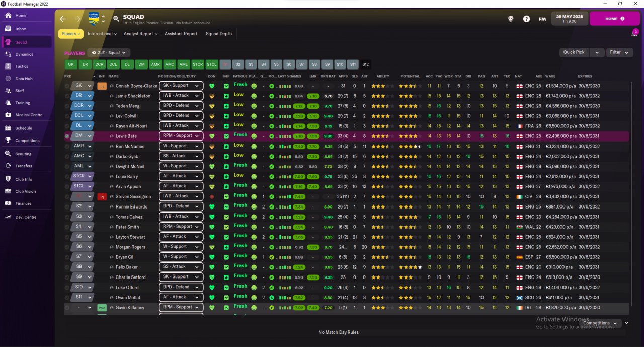Screen dimensions: 644x347
Task: Click the green GK position chip
Action: click(70, 64)
